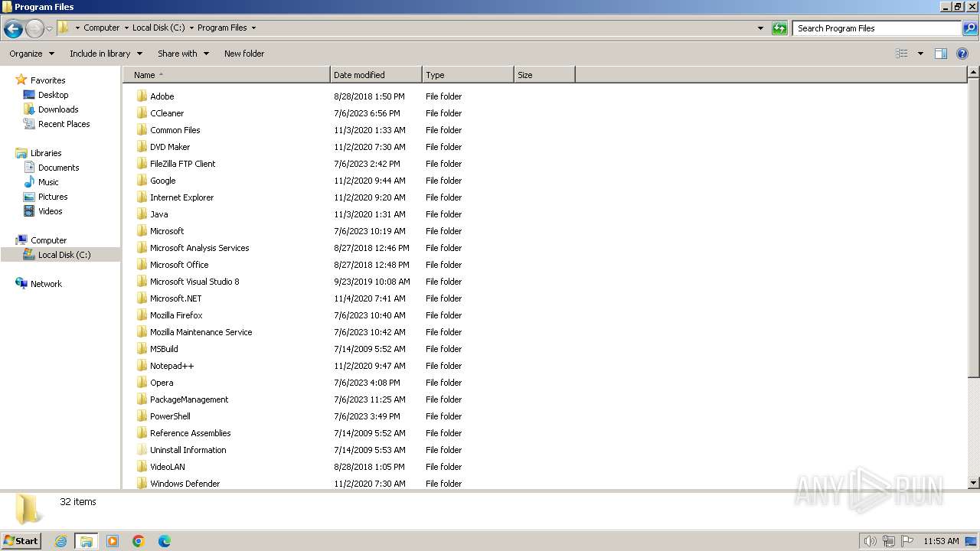Sort by the Name column header
Image resolution: width=980 pixels, height=551 pixels.
(226, 75)
